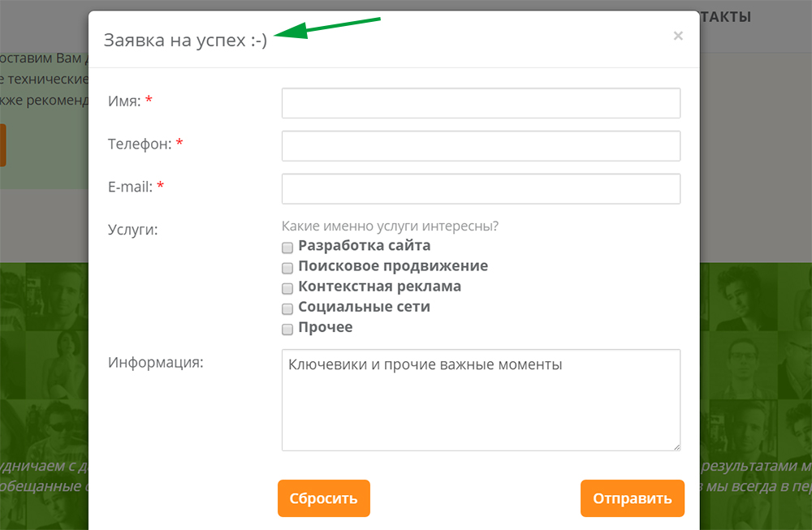Click the orange button behind the dialog
The height and width of the screenshot is (530, 812).
tap(4, 145)
